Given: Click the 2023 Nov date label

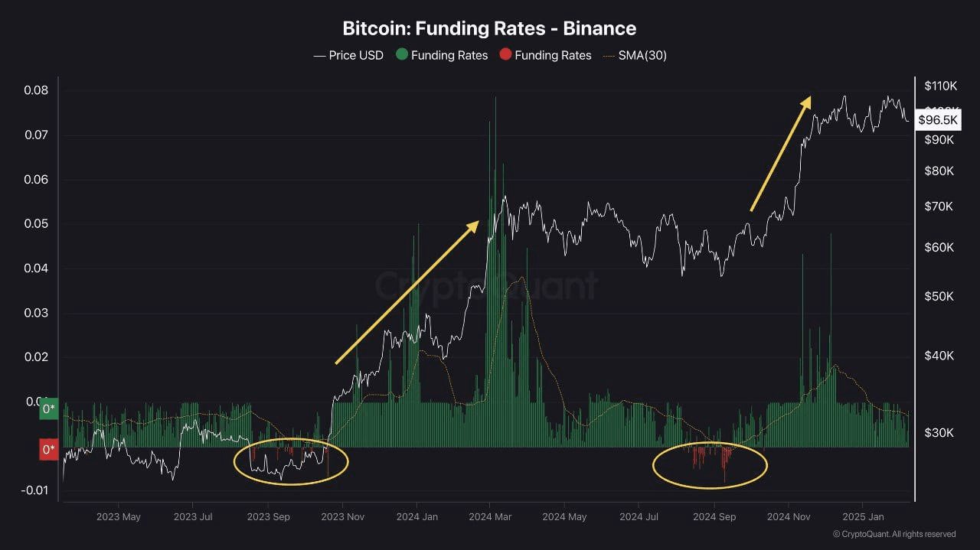Looking at the screenshot, I should click(x=343, y=517).
